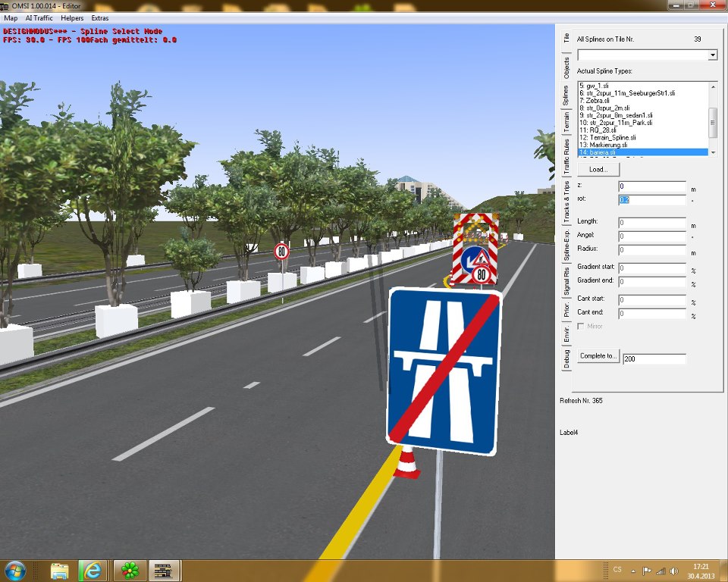Viewport: 728px width, 582px height.
Task: Open the Windows Start menu
Action: pos(15,570)
